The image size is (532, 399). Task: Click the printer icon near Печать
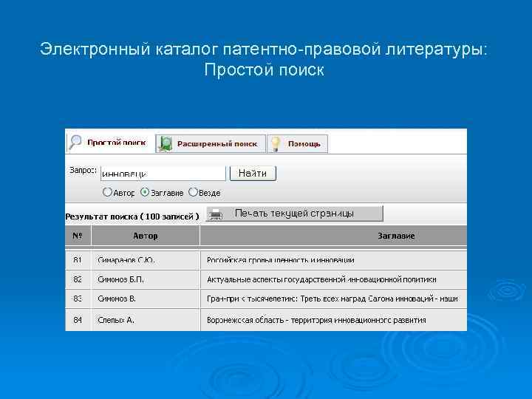[216, 214]
